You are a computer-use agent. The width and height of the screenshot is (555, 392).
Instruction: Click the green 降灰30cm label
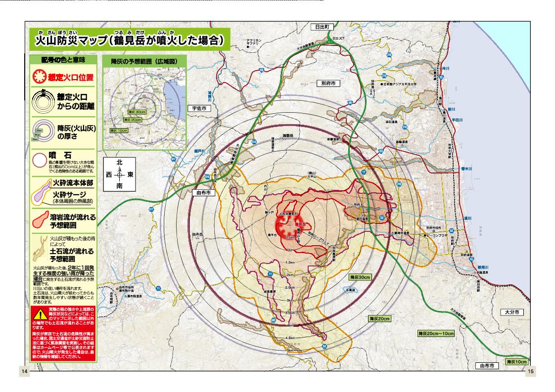(361, 277)
